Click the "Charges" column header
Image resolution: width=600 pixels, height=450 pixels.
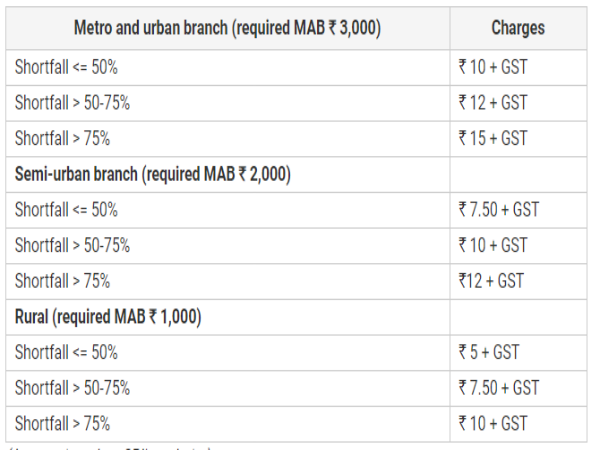coord(517,28)
